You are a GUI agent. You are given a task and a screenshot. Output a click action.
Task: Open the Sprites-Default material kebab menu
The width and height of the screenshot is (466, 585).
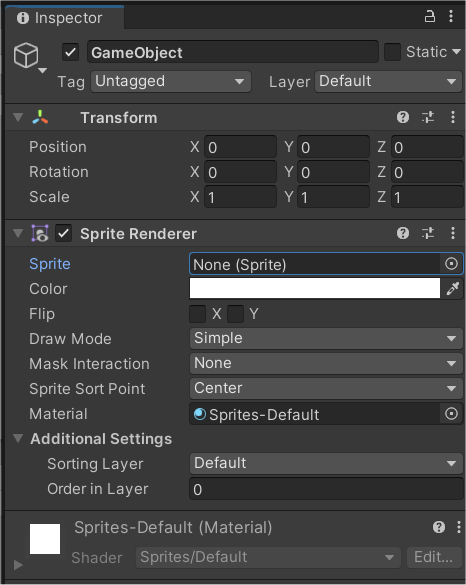click(459, 528)
